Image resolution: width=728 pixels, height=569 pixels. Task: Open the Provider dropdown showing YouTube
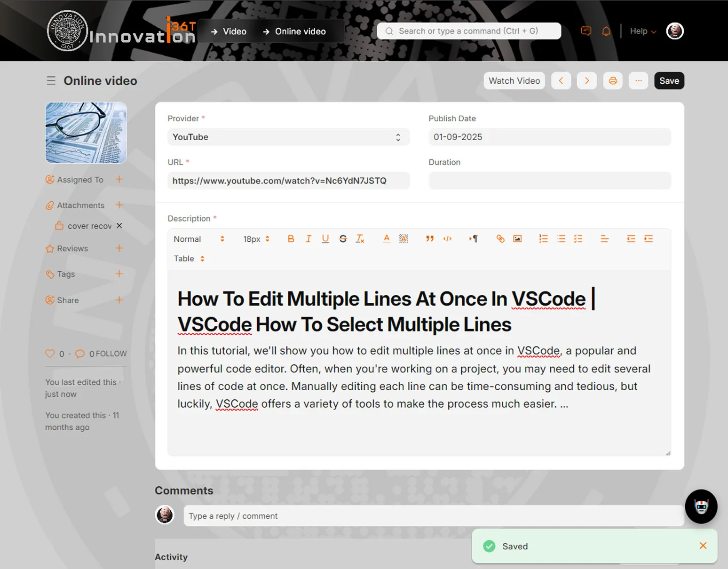(288, 137)
